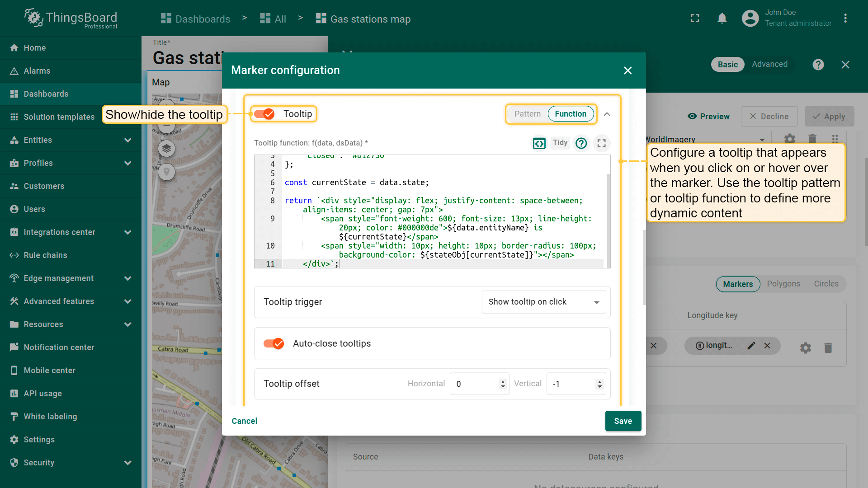Expand Entities in the sidebar
Screen dimensions: 868x488
(127, 140)
